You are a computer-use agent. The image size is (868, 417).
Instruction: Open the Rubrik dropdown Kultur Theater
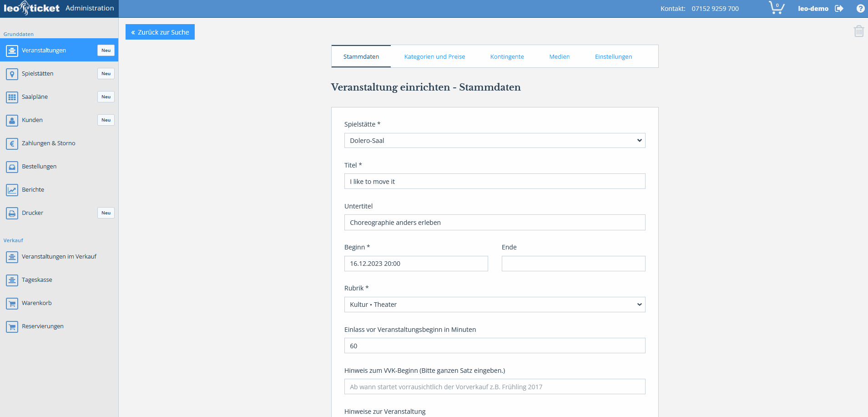click(495, 305)
